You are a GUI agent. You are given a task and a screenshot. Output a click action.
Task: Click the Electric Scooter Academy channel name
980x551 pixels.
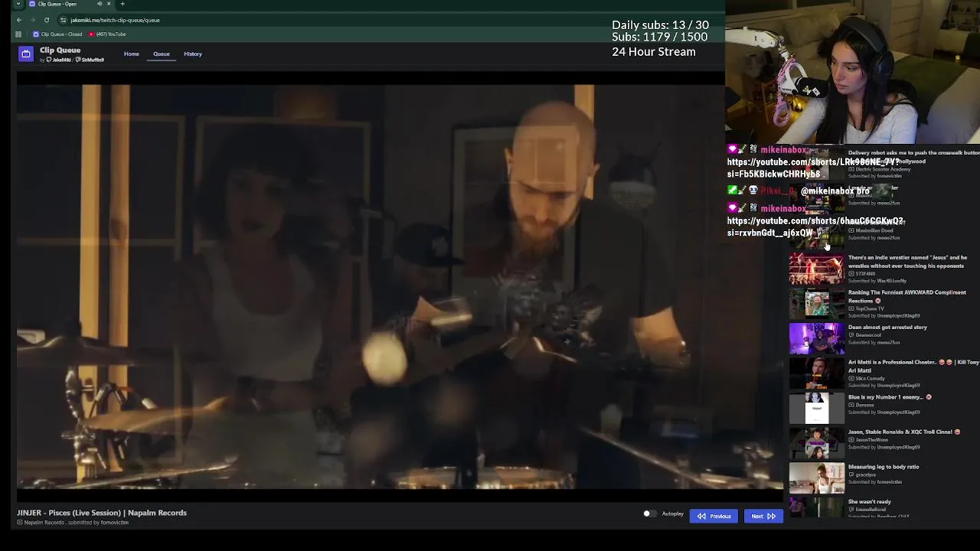coord(884,169)
